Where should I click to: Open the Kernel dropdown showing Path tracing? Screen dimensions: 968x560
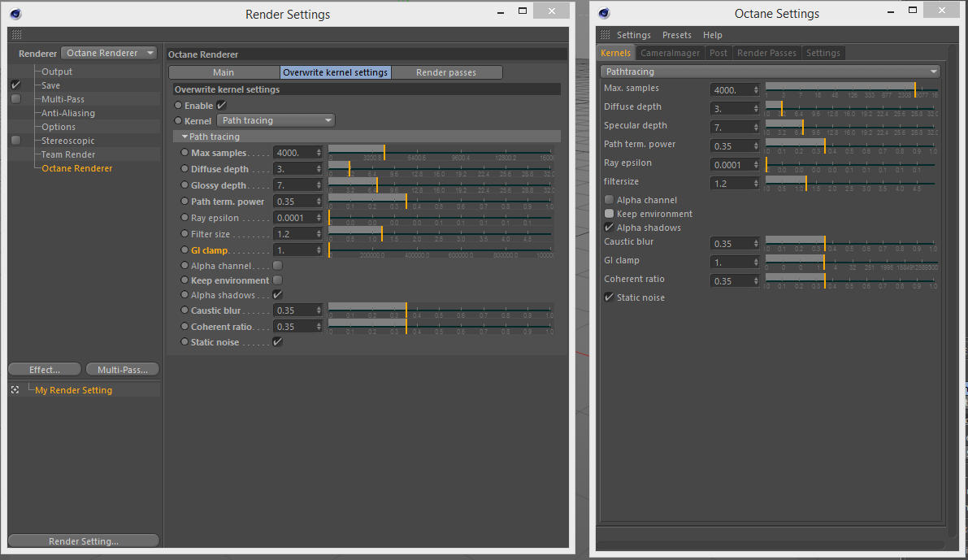pyautogui.click(x=276, y=120)
